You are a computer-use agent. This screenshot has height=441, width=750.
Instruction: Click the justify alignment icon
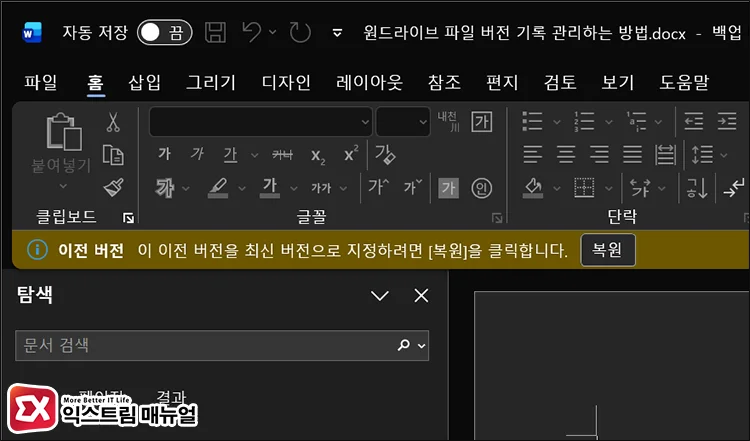[x=632, y=154]
